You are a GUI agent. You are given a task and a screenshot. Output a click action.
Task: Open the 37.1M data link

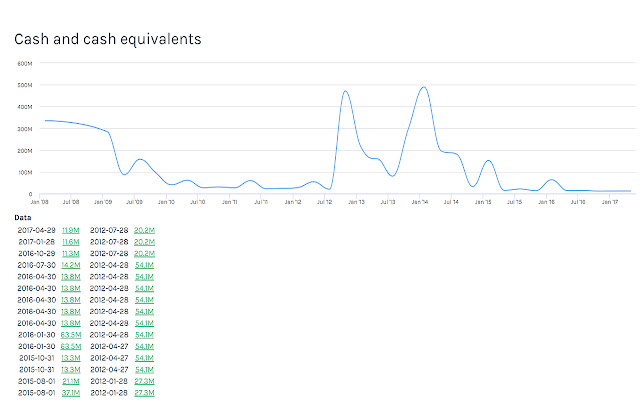(x=71, y=393)
